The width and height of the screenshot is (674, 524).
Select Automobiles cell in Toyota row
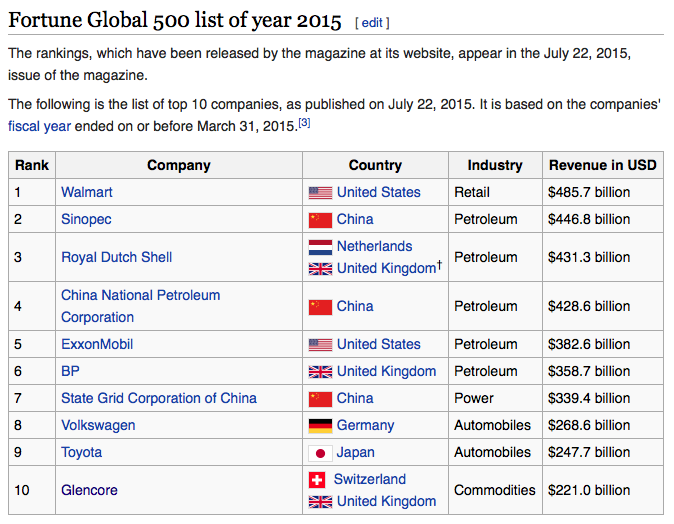[495, 452]
